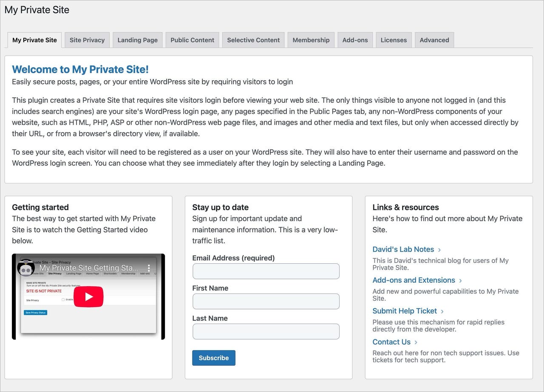Click the chevron after Add-ons and Extensions
The width and height of the screenshot is (544, 392).
pos(461,281)
